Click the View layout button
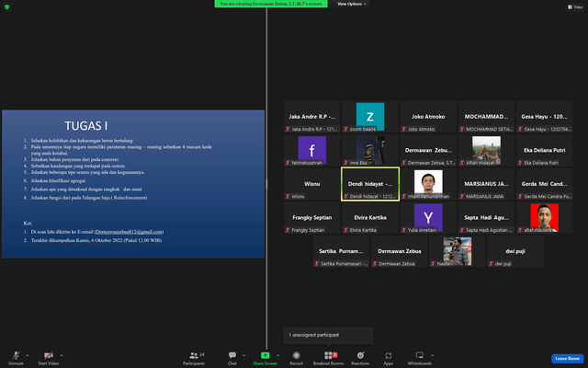 575,6
